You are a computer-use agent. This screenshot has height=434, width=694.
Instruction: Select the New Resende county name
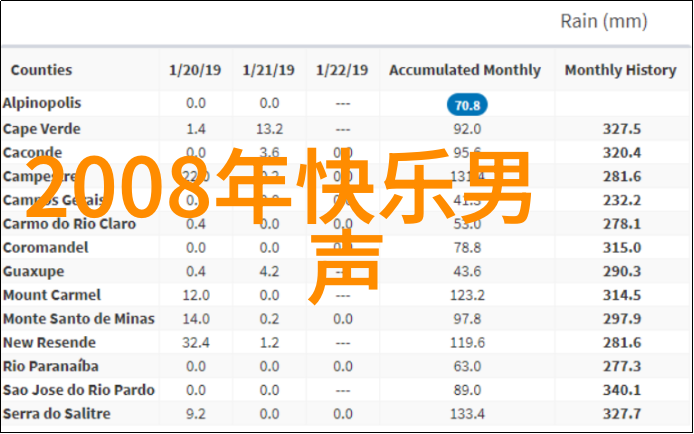(49, 343)
